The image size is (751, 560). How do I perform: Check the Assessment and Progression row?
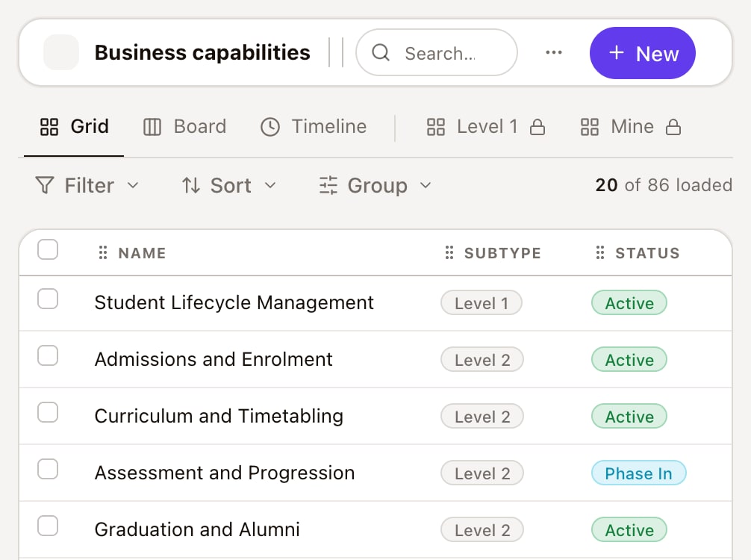(48, 469)
